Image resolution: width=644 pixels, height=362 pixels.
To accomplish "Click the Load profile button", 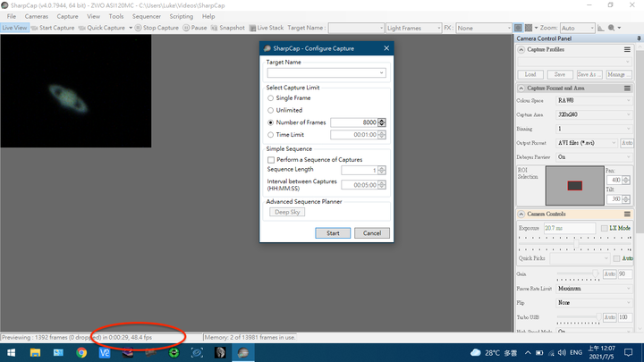I will click(x=530, y=75).
